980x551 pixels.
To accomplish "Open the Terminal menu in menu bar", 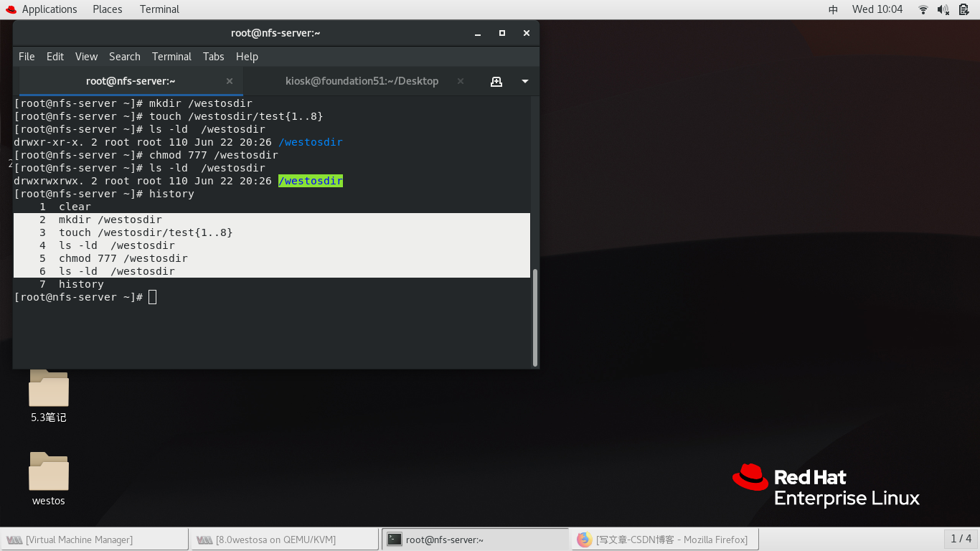I will coord(171,57).
